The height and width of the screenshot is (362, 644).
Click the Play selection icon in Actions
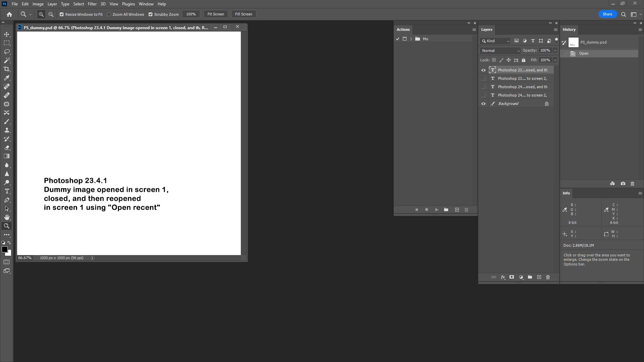(x=437, y=209)
